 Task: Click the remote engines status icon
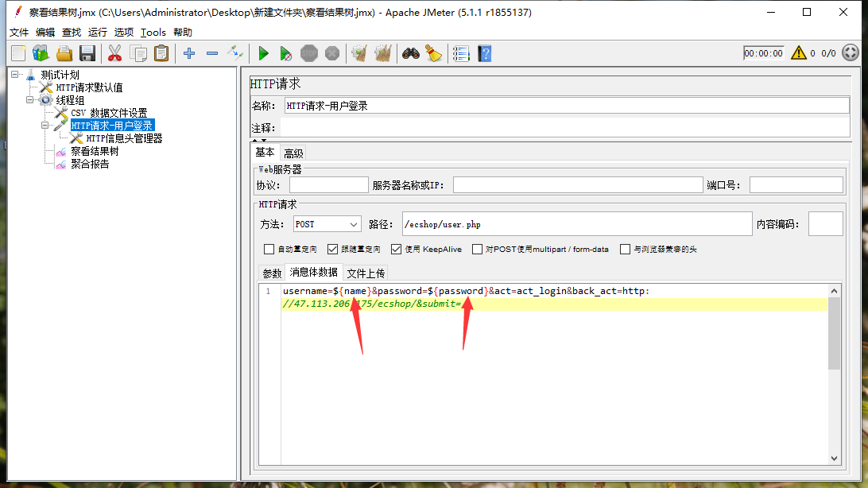click(851, 53)
